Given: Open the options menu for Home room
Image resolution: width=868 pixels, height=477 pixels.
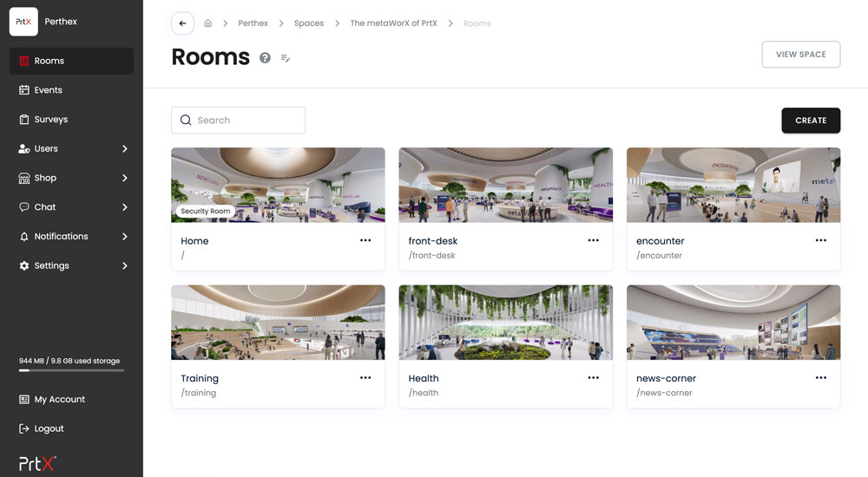Looking at the screenshot, I should coord(365,240).
